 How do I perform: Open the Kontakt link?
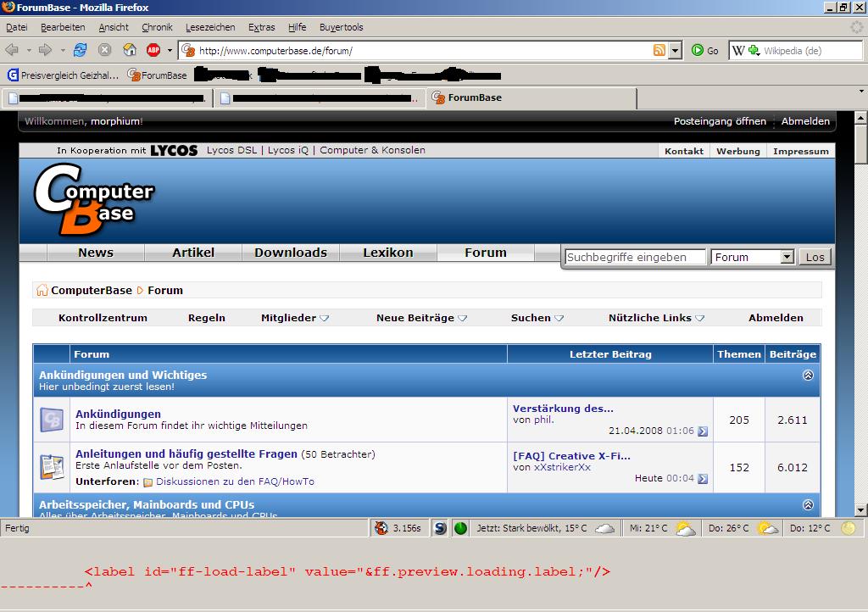tap(684, 151)
